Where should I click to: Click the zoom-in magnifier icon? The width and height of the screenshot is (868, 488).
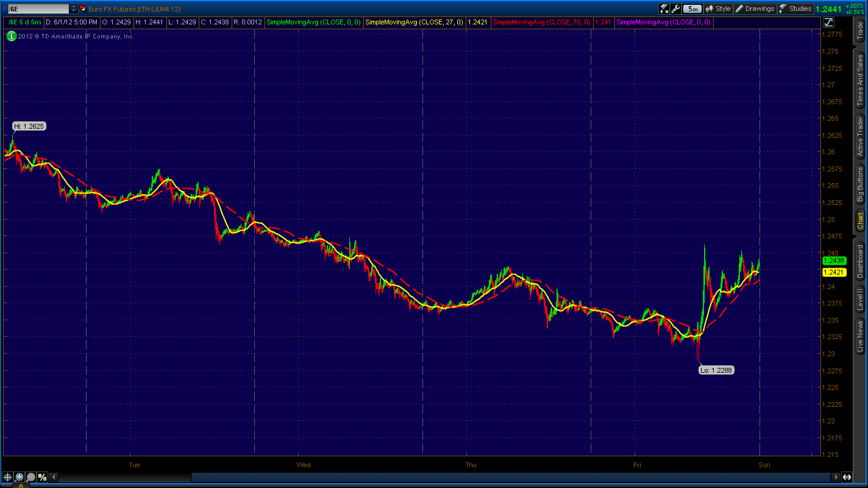[19, 477]
